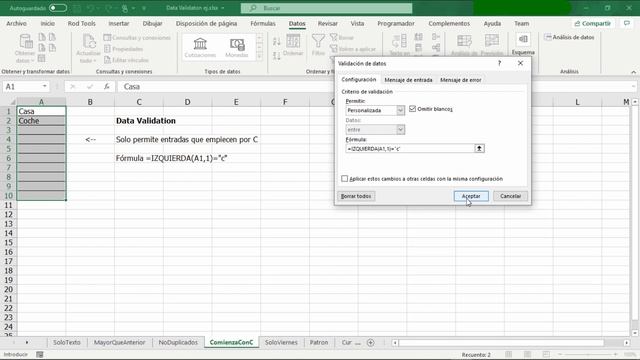Click Cancelar in the validation dialog
The width and height of the screenshot is (640, 360).
click(x=510, y=196)
